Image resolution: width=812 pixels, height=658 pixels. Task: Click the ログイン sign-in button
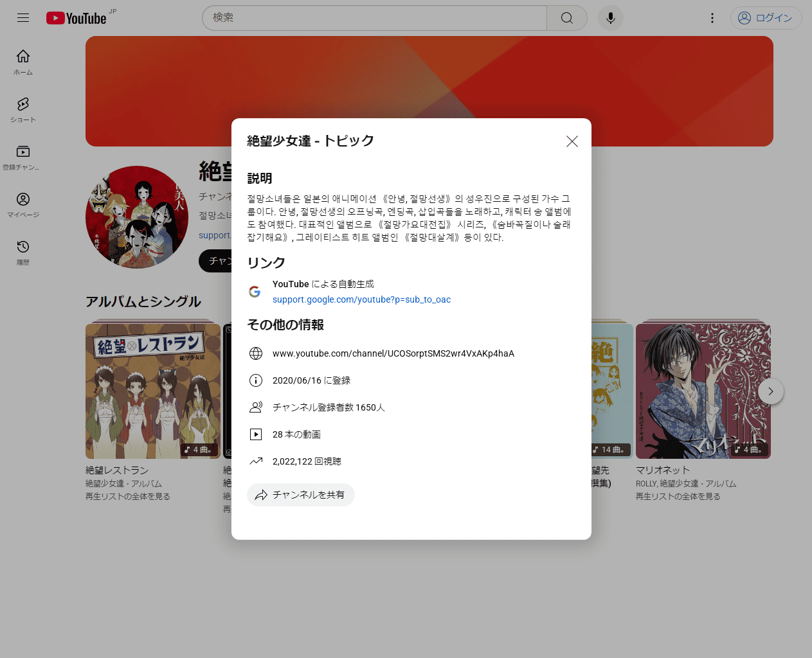point(766,18)
